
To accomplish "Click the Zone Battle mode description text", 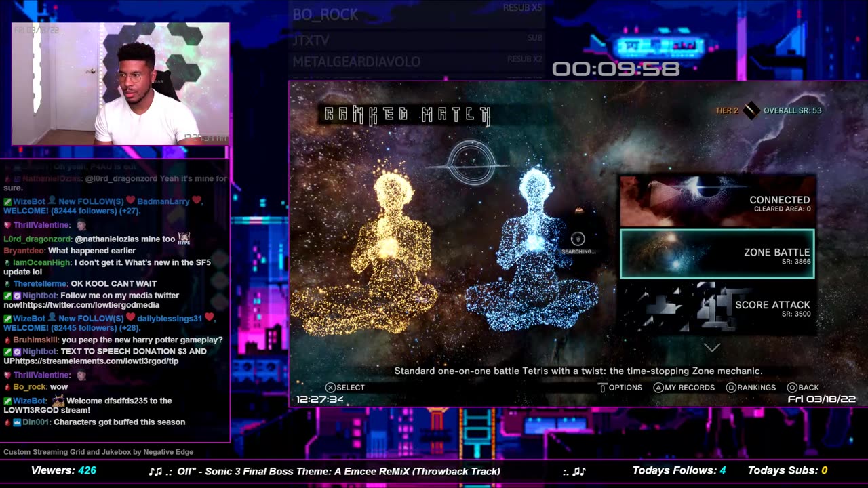I will [578, 371].
